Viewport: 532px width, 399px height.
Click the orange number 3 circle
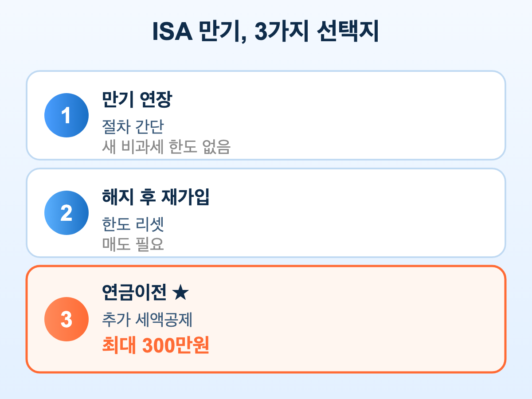[66, 319]
